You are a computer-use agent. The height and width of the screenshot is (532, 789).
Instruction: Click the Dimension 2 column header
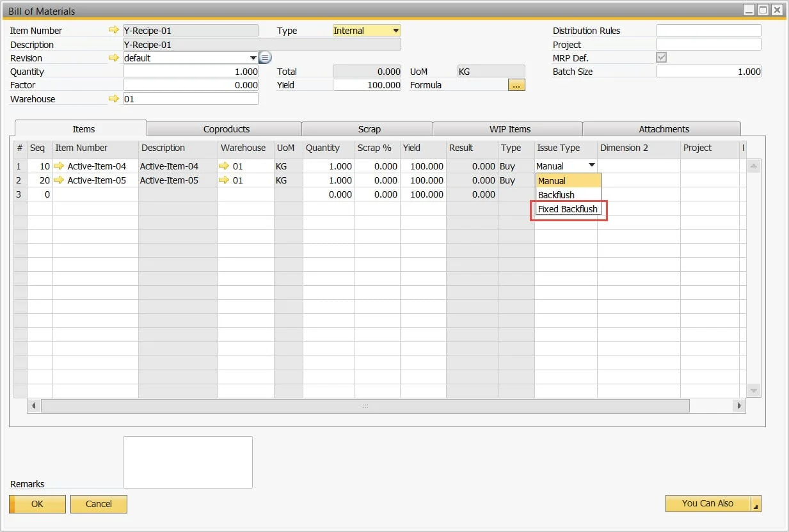639,148
